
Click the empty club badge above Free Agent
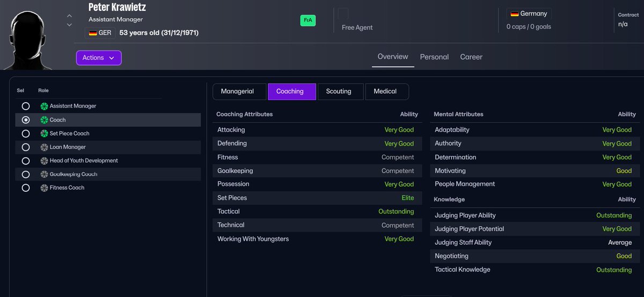point(343,13)
